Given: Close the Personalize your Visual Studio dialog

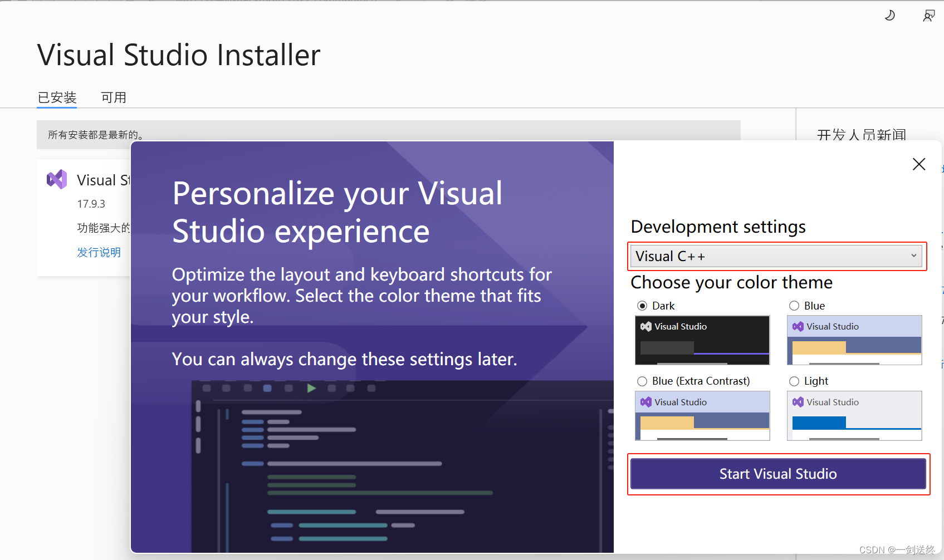Looking at the screenshot, I should click(x=918, y=164).
